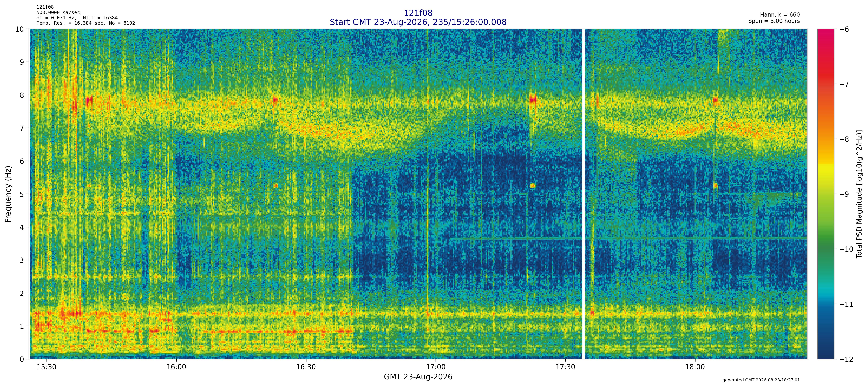868x387 pixels.
Task: Click the 17:30 time axis tick label
Action: [565, 367]
